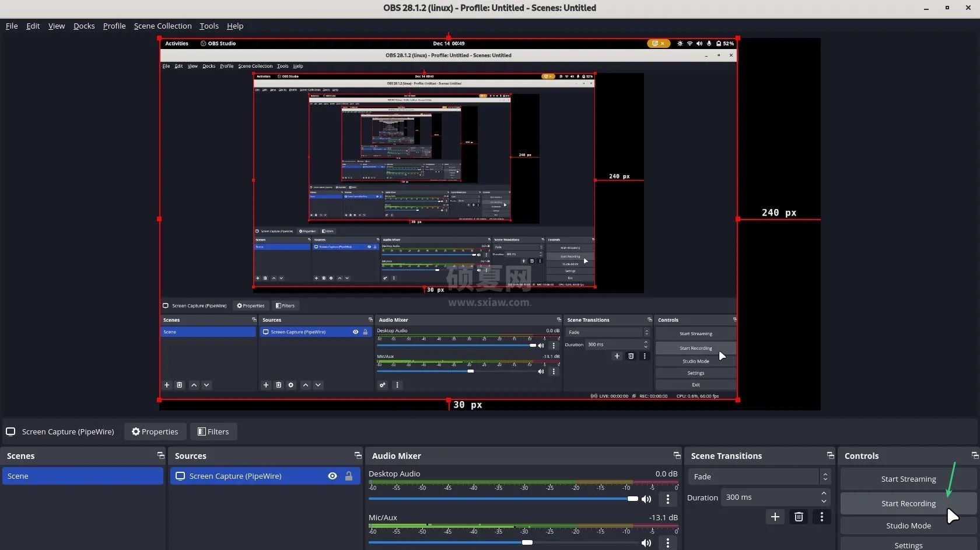
Task: Click the battery 52% indicator in preview
Action: coord(725,43)
